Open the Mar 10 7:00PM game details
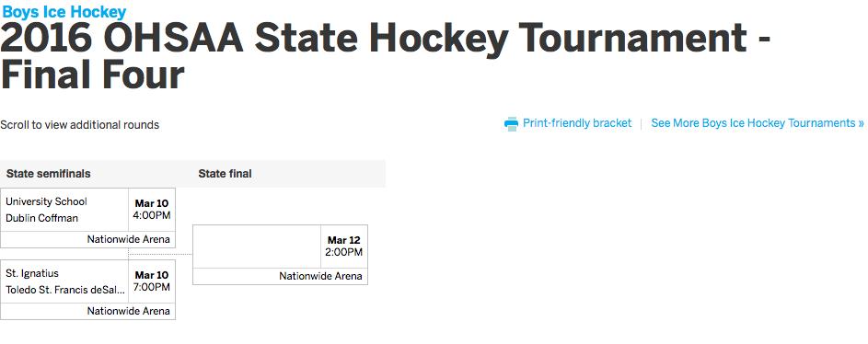Image resolution: width=868 pixels, height=344 pixels. tap(152, 281)
